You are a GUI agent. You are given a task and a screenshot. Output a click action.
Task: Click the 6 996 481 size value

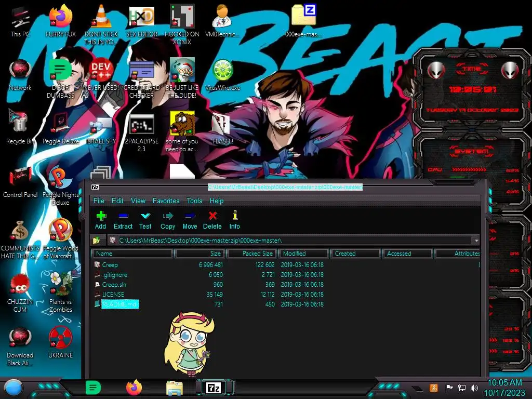(211, 264)
